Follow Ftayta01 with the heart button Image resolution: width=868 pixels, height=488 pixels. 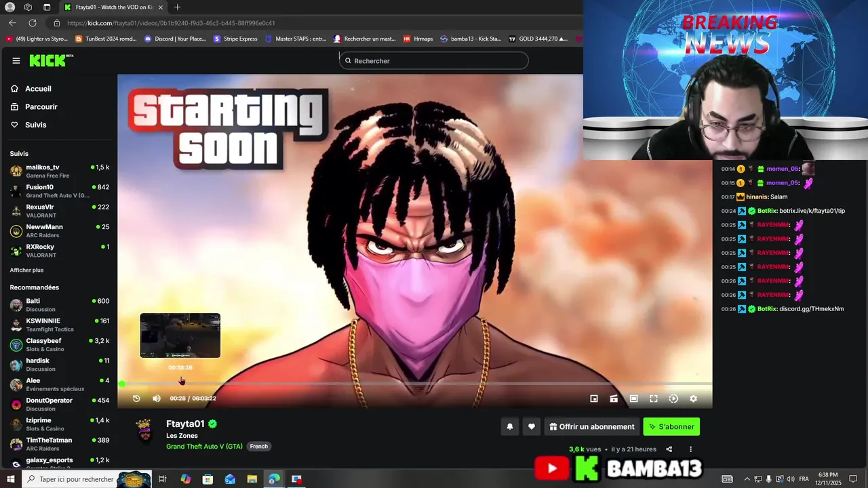click(532, 426)
